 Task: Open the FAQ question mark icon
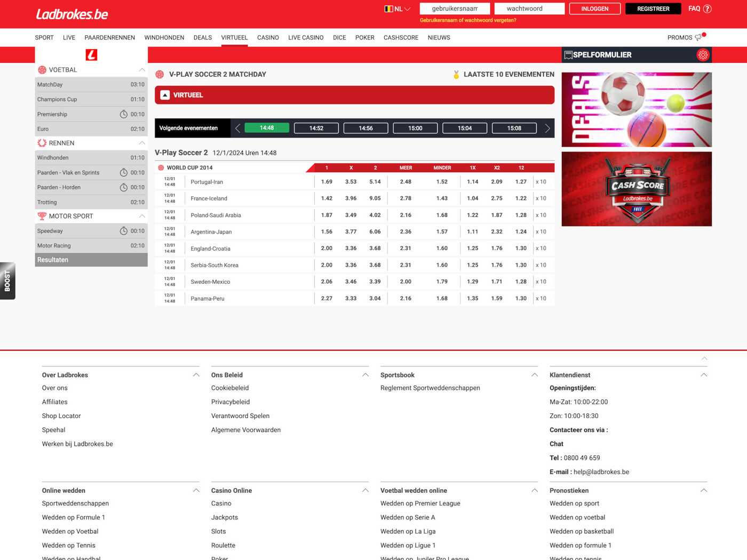point(707,9)
